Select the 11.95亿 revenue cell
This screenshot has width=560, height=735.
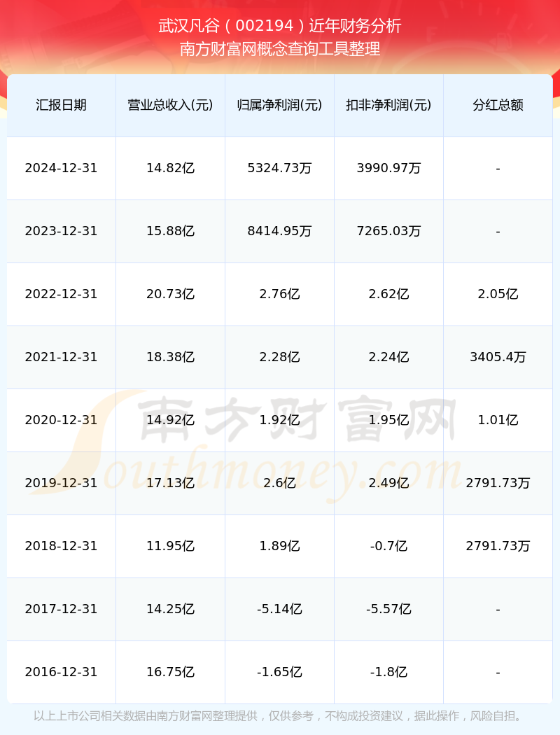pos(170,546)
